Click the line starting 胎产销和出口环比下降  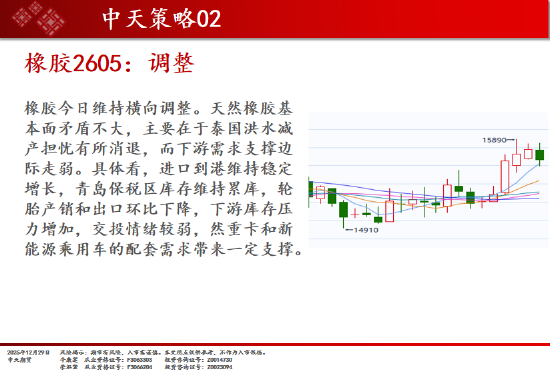[159, 209]
